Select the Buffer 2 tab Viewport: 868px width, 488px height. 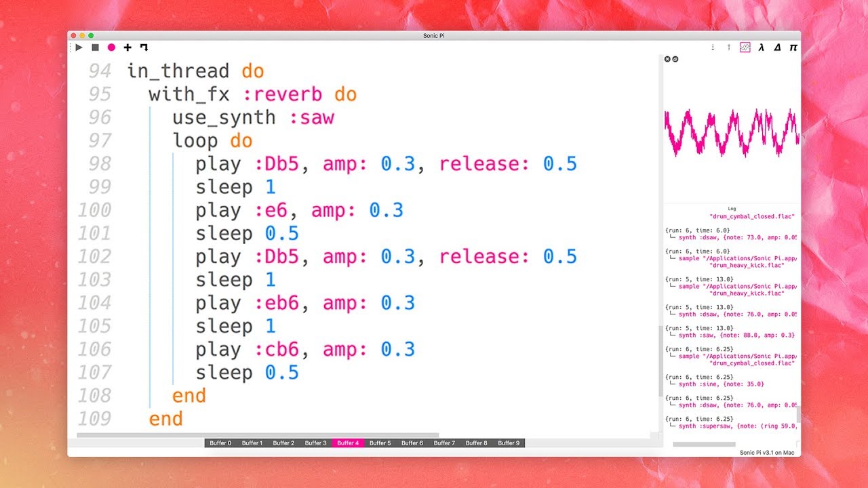coord(283,443)
